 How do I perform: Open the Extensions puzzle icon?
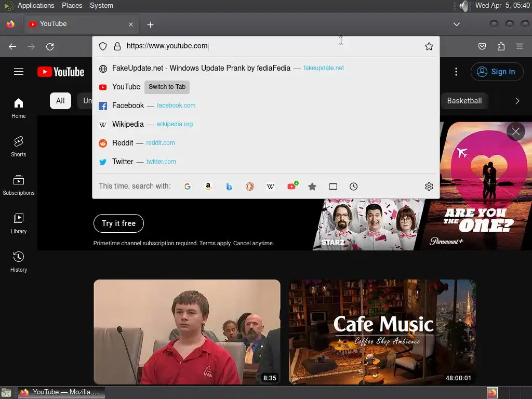pos(501,46)
